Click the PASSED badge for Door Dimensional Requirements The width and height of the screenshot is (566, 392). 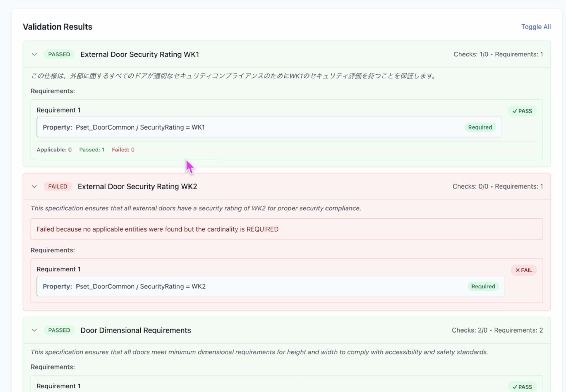[x=59, y=330]
